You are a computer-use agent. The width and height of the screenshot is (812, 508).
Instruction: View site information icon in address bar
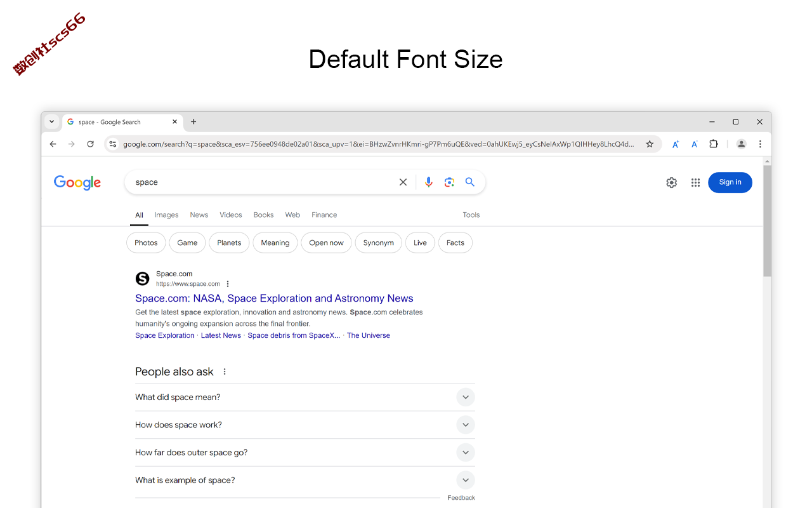click(113, 144)
